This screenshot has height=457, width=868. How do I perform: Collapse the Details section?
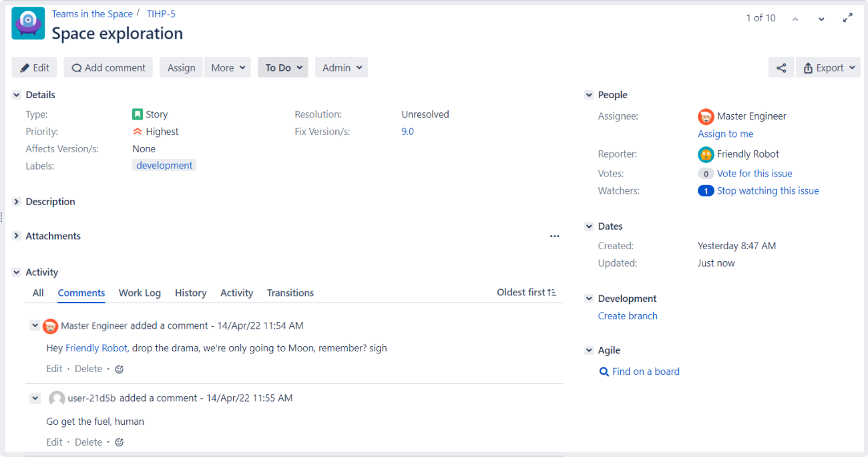[17, 95]
